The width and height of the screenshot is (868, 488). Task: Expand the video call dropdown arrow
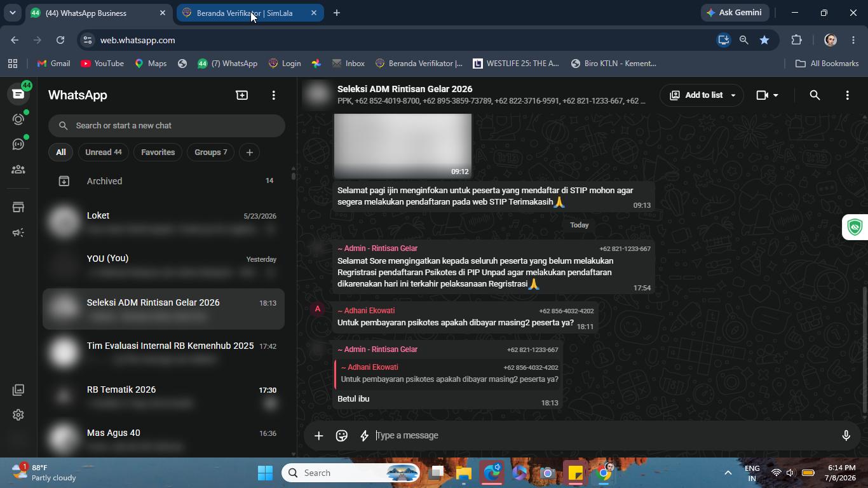[776, 95]
